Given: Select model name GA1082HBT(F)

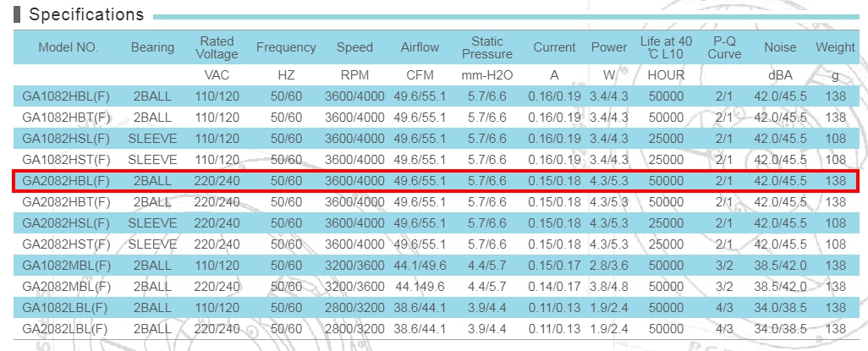Looking at the screenshot, I should (66, 118).
